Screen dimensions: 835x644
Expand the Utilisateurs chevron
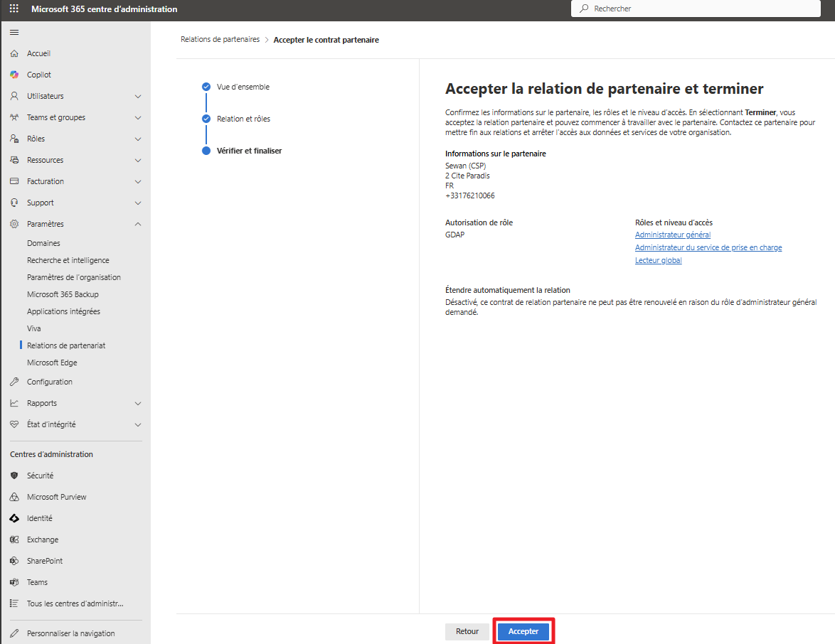coord(138,97)
